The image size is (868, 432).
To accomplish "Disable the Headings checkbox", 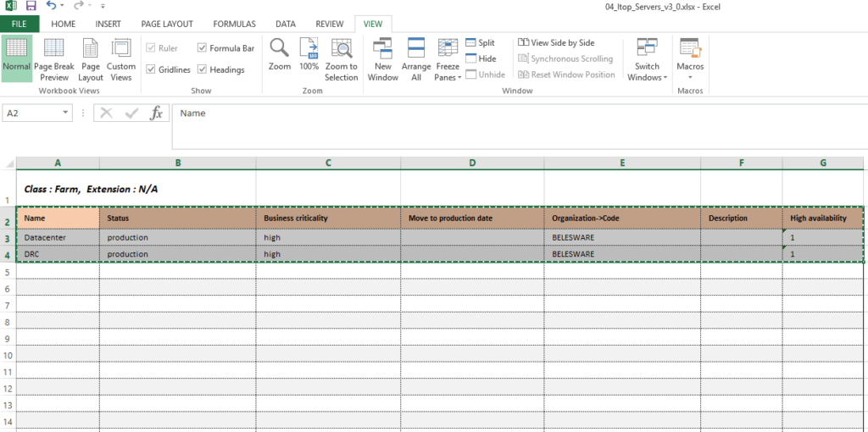I will [x=203, y=69].
